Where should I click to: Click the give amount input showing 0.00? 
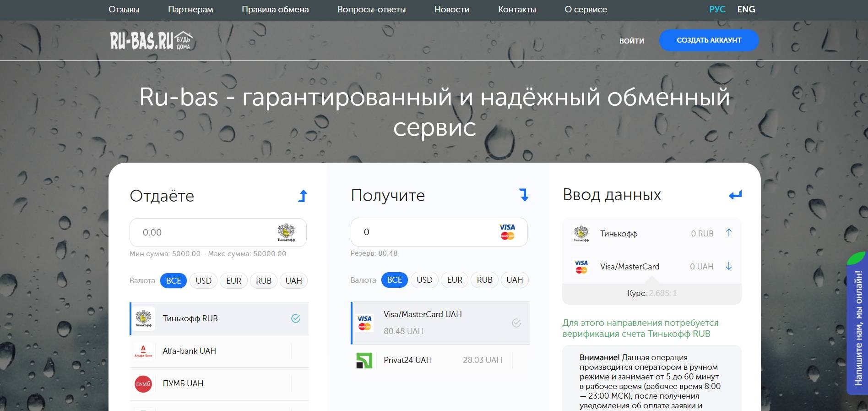218,232
